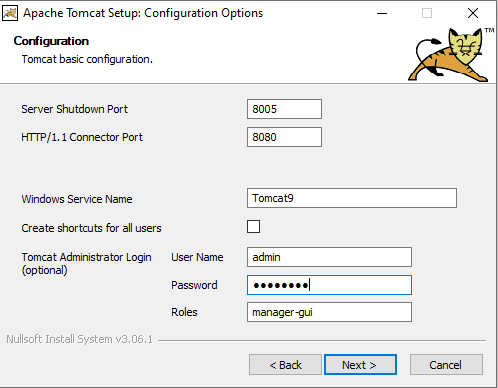The width and height of the screenshot is (498, 388).
Task: Click the Create shortcuts for all users label
Action: (x=91, y=228)
